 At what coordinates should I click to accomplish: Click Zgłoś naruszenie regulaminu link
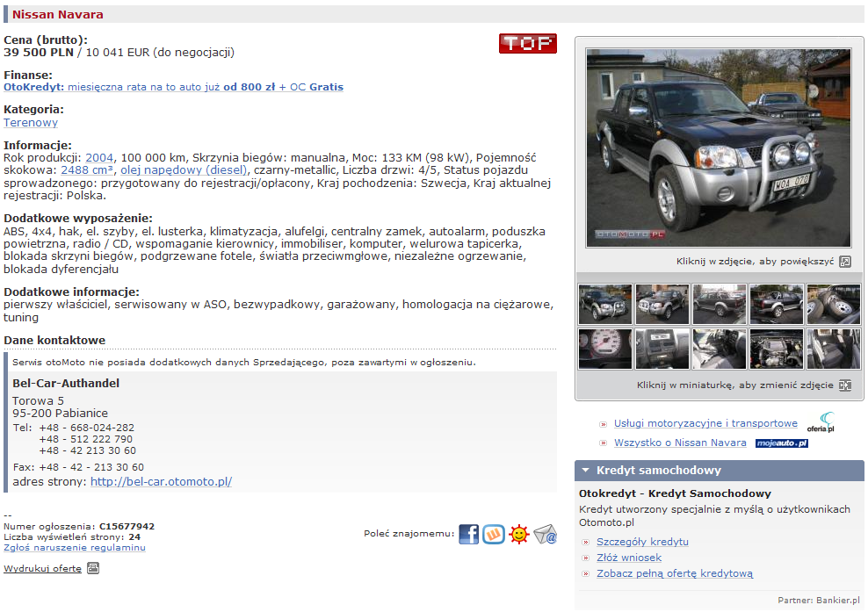point(74,547)
